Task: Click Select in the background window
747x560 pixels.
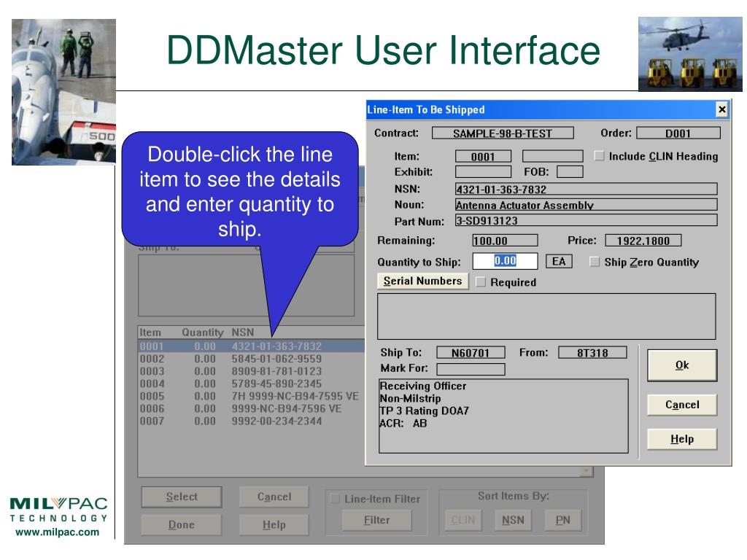Action: pyautogui.click(x=182, y=497)
